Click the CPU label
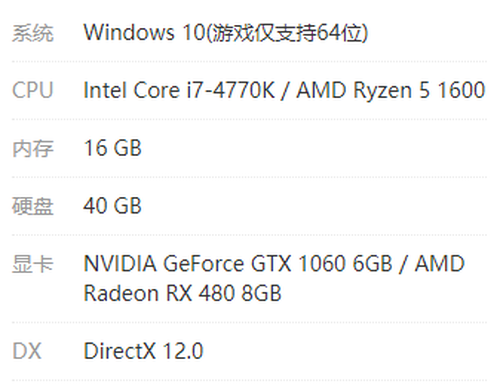Viewport: 500px width, 384px height. pyautogui.click(x=33, y=90)
